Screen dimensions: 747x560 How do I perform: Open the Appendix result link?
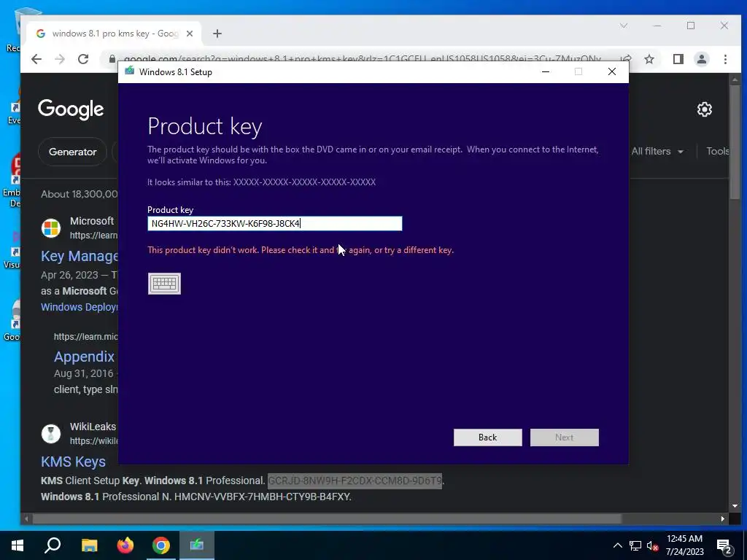tap(85, 357)
